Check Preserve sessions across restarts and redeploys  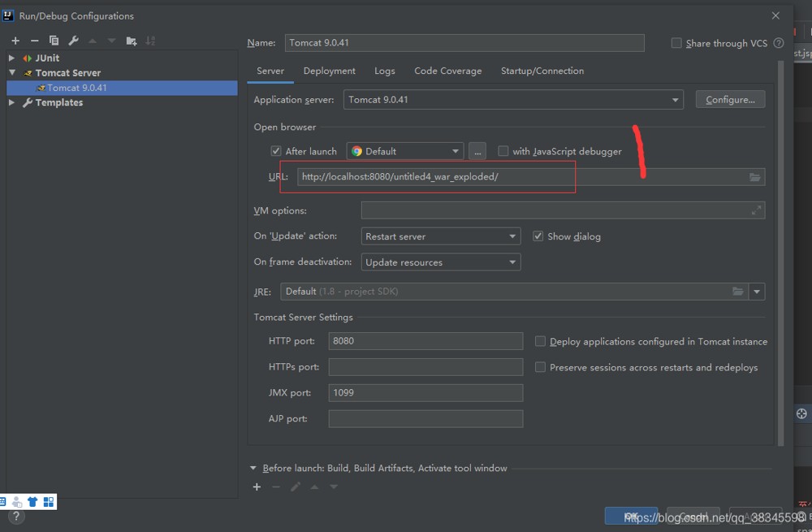pyautogui.click(x=540, y=367)
